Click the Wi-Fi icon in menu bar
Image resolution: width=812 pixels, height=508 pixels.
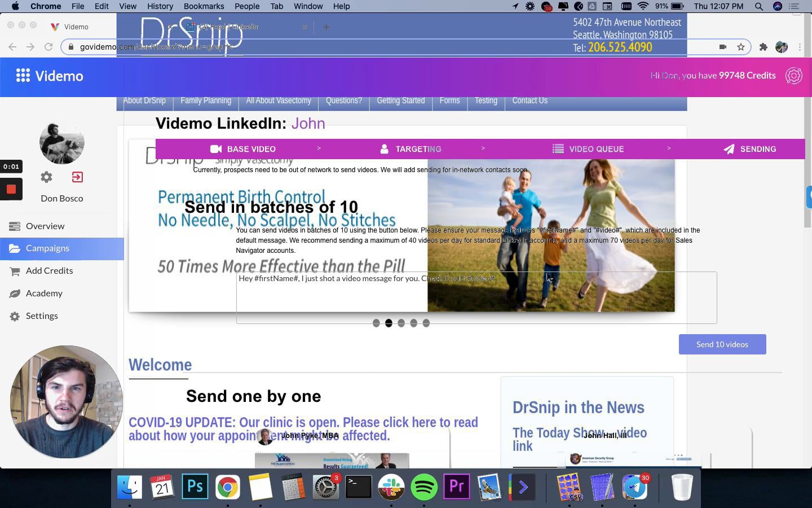(x=643, y=6)
